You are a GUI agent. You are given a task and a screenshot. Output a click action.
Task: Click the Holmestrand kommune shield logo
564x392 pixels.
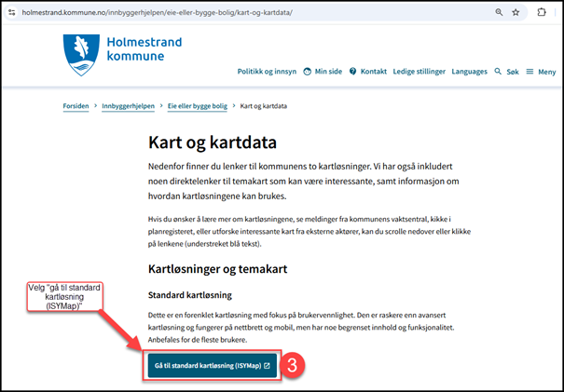pyautogui.click(x=81, y=55)
